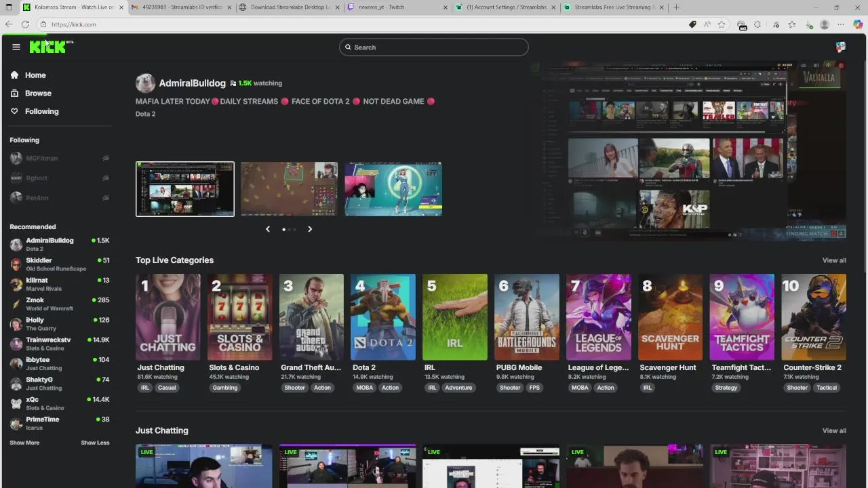The width and height of the screenshot is (868, 488).
Task: Select the second featured stream thumbnail
Action: click(289, 189)
